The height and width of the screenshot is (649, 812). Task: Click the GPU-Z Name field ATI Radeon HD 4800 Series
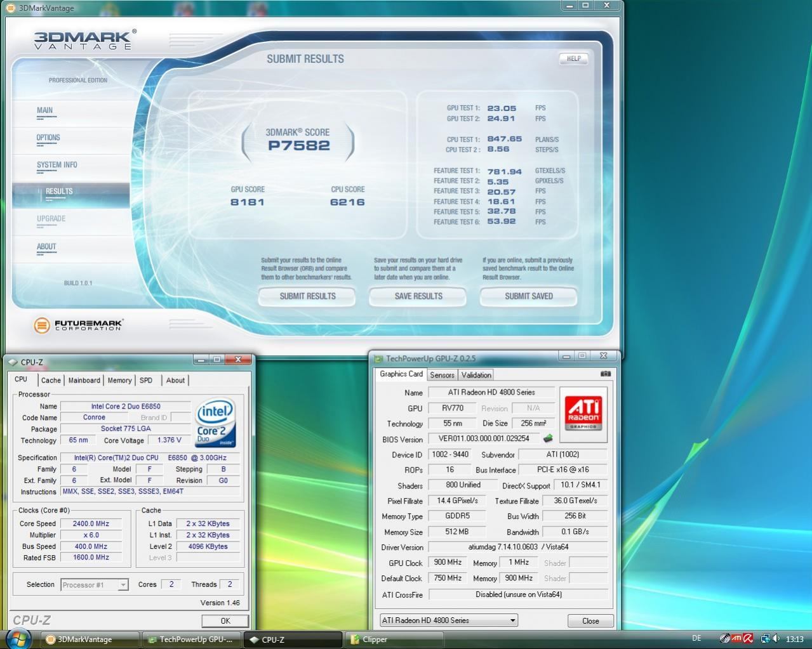491,392
